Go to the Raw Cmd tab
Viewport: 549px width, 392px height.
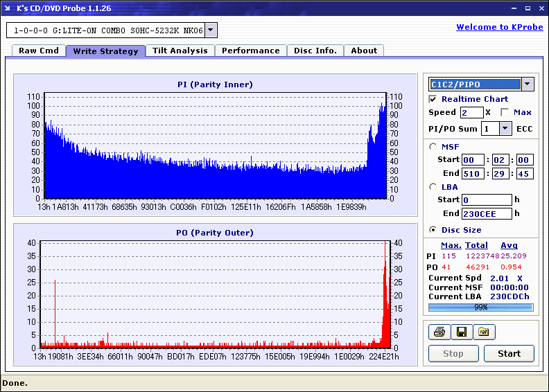click(39, 51)
